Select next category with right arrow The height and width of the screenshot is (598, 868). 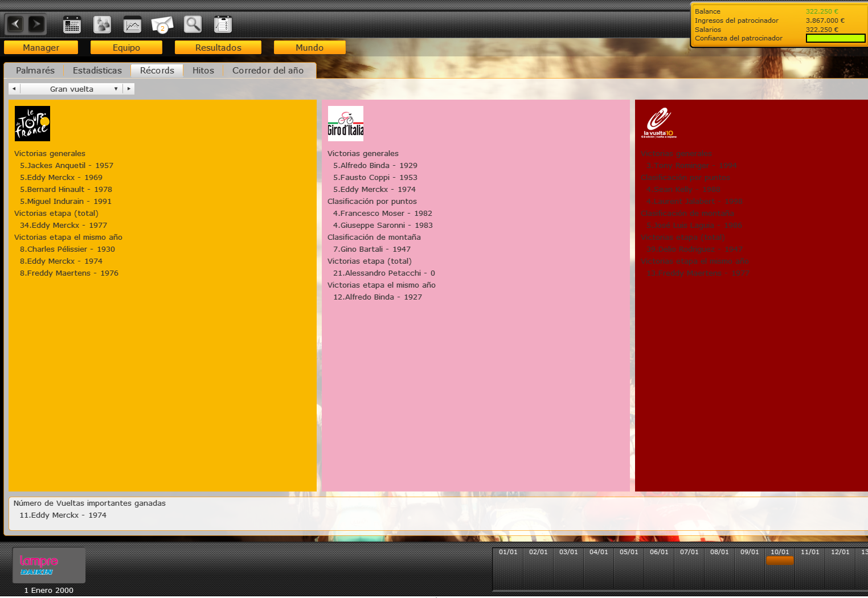coord(129,89)
